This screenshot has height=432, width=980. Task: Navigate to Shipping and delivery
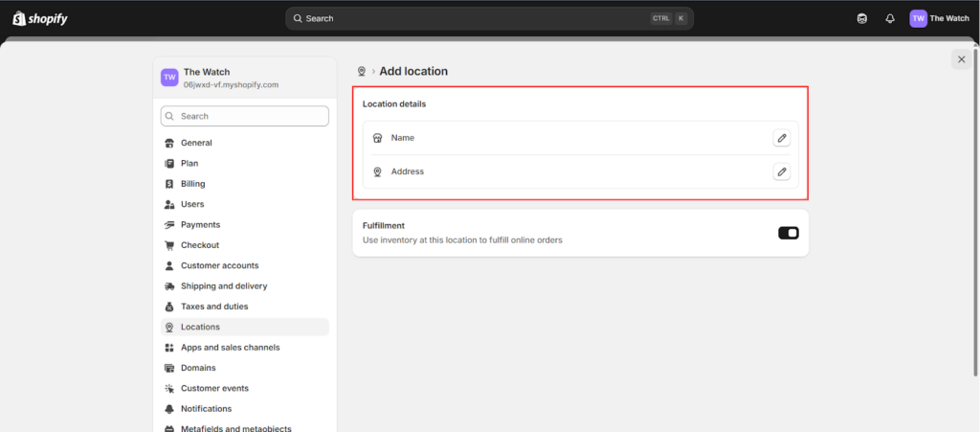point(224,285)
